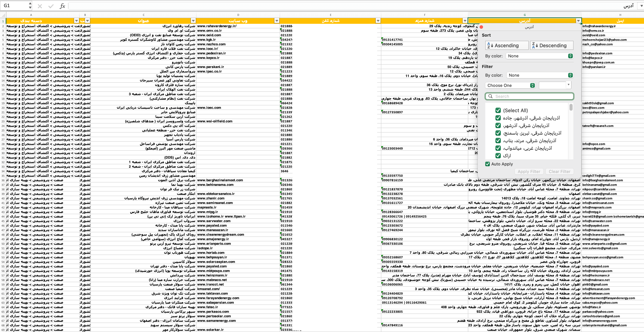
Task: Open filter dropdown for column B header
Action: click(87, 21)
